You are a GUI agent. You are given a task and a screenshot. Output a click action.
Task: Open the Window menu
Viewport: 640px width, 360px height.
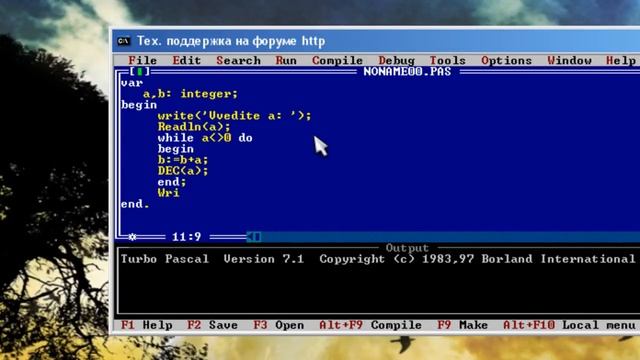(x=569, y=60)
